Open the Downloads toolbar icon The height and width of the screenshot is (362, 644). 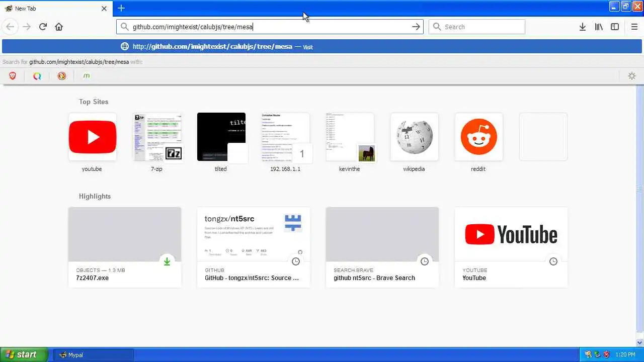click(x=583, y=27)
